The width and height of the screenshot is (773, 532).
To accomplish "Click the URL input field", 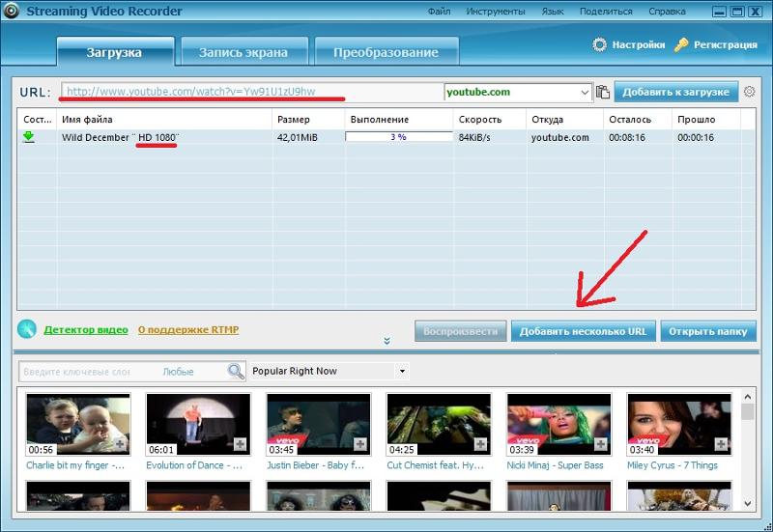I will (252, 92).
